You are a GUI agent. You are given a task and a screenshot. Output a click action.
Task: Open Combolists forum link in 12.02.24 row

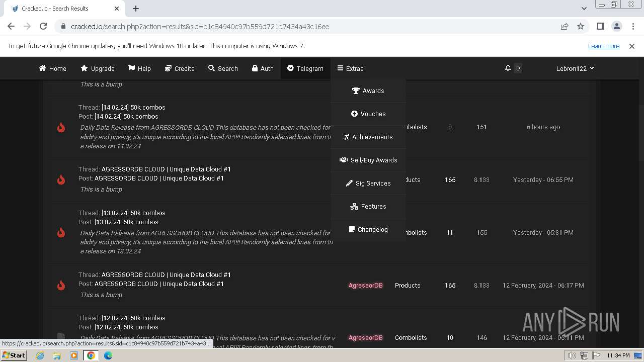coord(411,337)
